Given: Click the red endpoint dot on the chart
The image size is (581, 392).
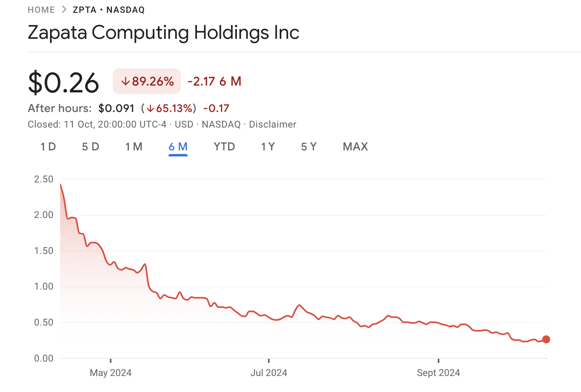Looking at the screenshot, I should pyautogui.click(x=546, y=339).
